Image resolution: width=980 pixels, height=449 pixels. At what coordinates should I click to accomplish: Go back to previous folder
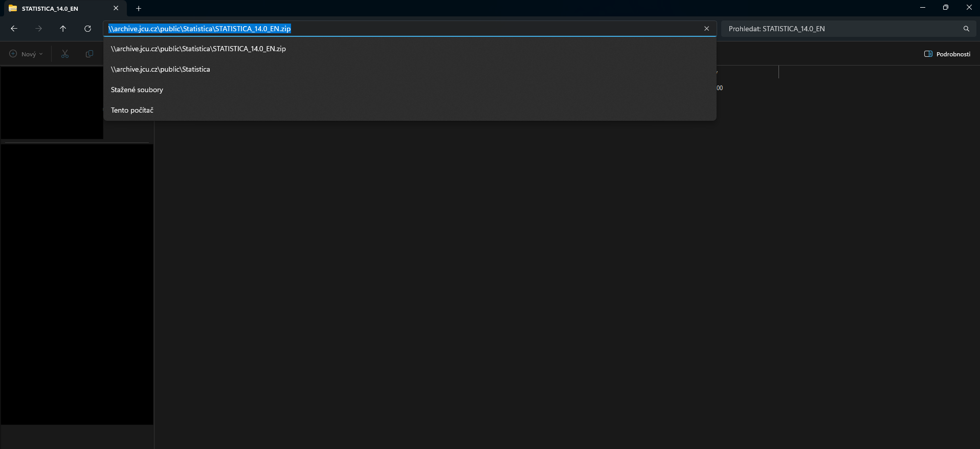(14, 29)
